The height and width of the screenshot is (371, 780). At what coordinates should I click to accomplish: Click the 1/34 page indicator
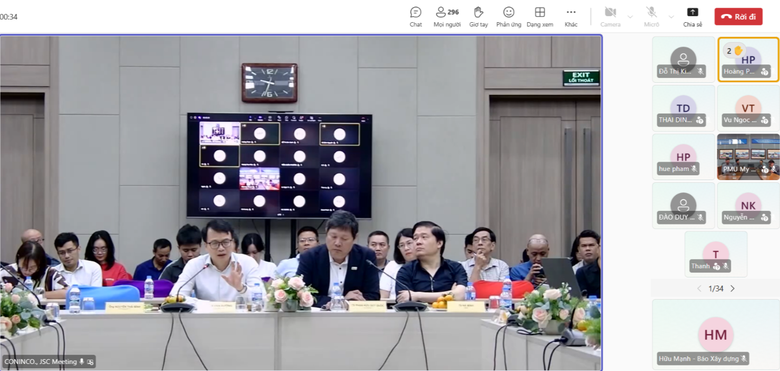click(x=715, y=288)
